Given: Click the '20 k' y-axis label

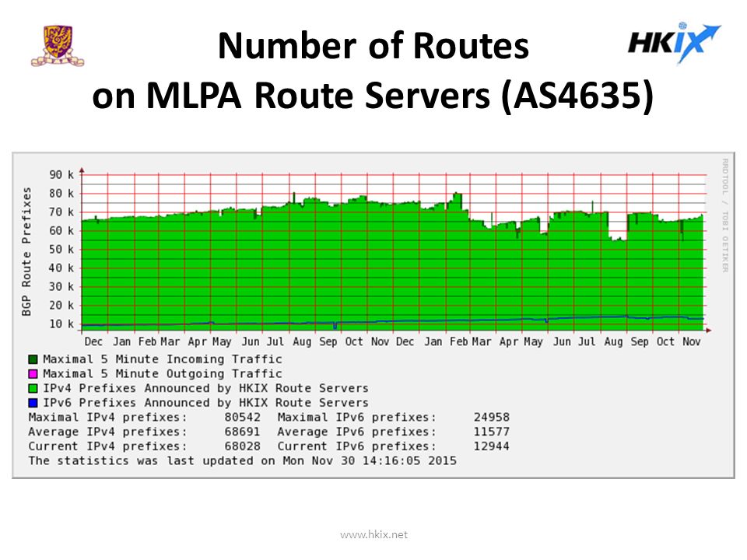Looking at the screenshot, I should click(x=61, y=305).
